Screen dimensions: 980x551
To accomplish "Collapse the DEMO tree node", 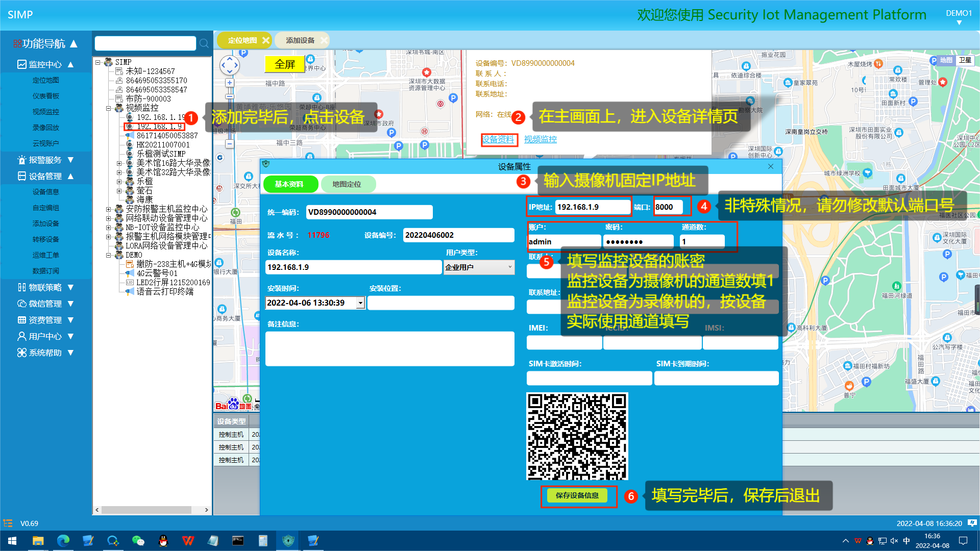I will [109, 255].
